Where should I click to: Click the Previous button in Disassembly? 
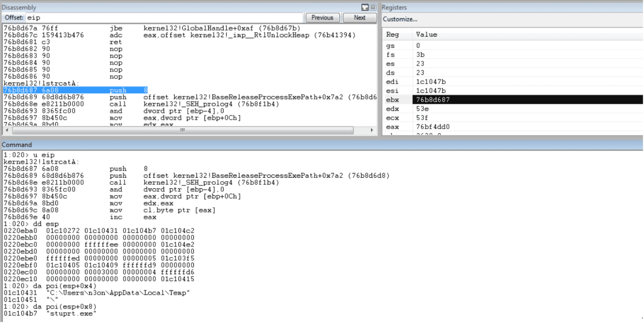322,18
